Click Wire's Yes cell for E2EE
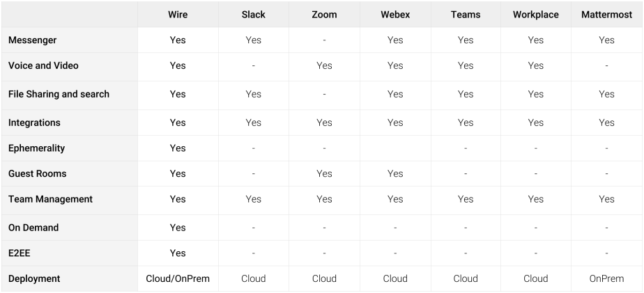The height and width of the screenshot is (293, 644). click(x=178, y=253)
